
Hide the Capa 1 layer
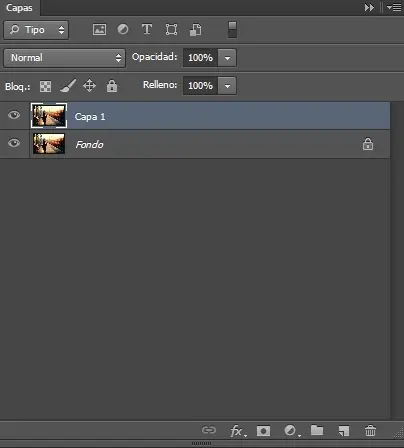14,115
